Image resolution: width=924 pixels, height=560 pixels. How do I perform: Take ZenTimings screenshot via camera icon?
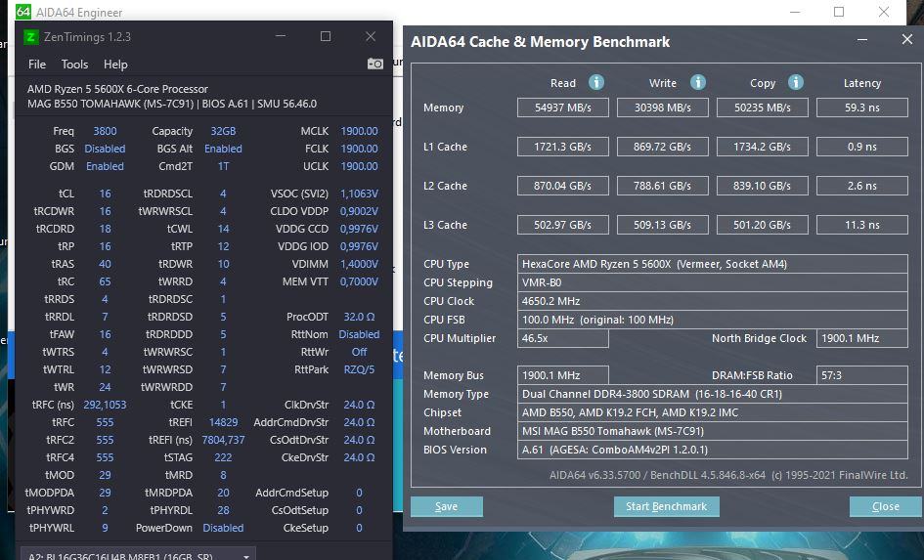(374, 64)
